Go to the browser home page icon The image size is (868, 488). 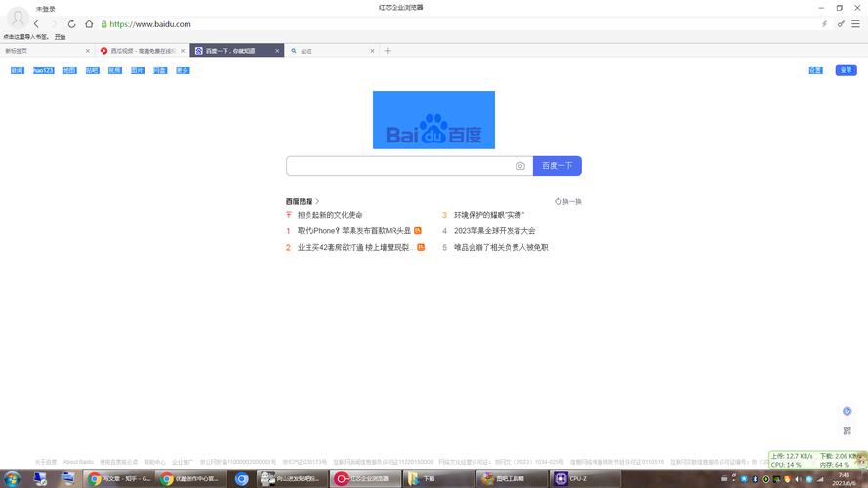[89, 24]
